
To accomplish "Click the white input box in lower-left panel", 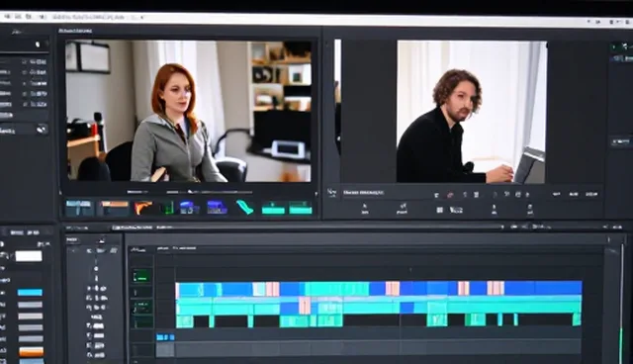I will [x=29, y=256].
